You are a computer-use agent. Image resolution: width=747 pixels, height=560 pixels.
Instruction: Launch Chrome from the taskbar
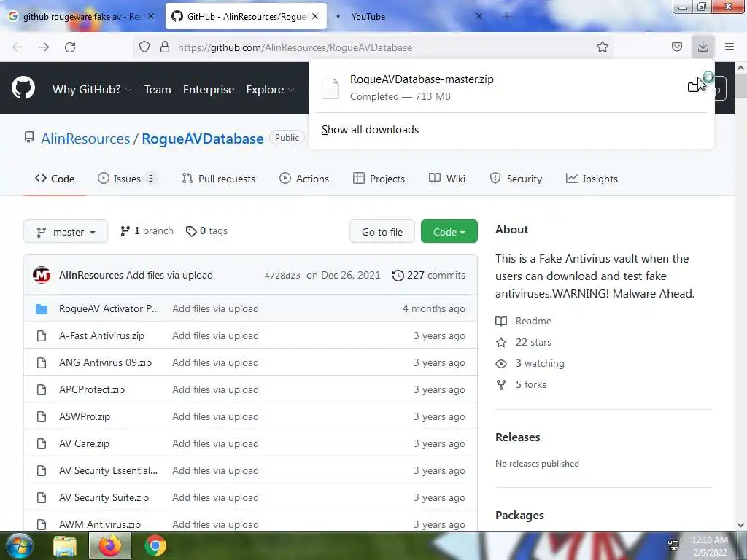click(155, 545)
